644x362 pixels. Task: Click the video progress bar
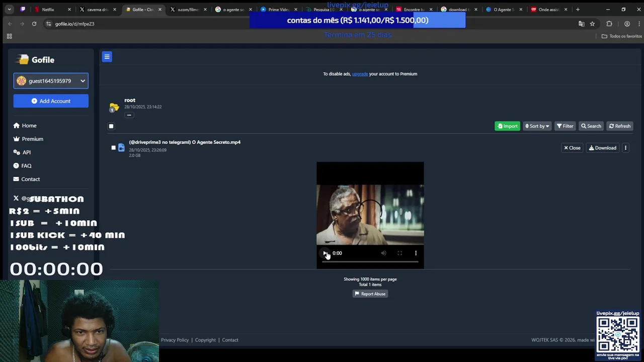point(370,262)
